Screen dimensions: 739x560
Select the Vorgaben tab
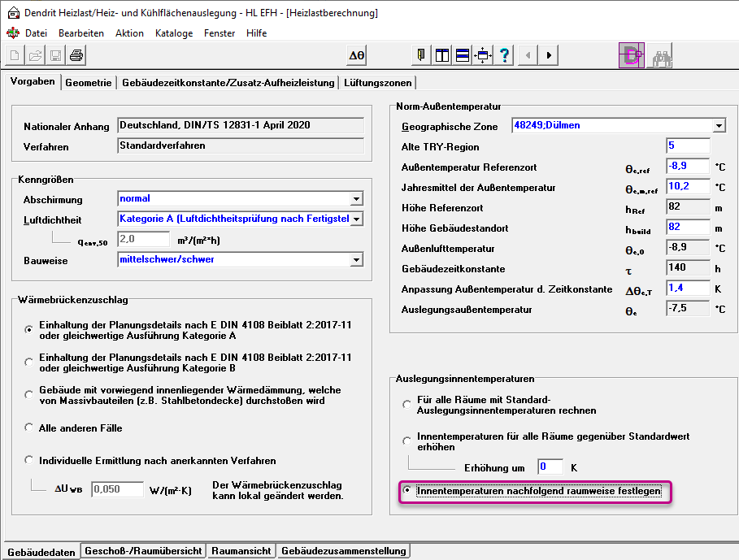coord(33,81)
